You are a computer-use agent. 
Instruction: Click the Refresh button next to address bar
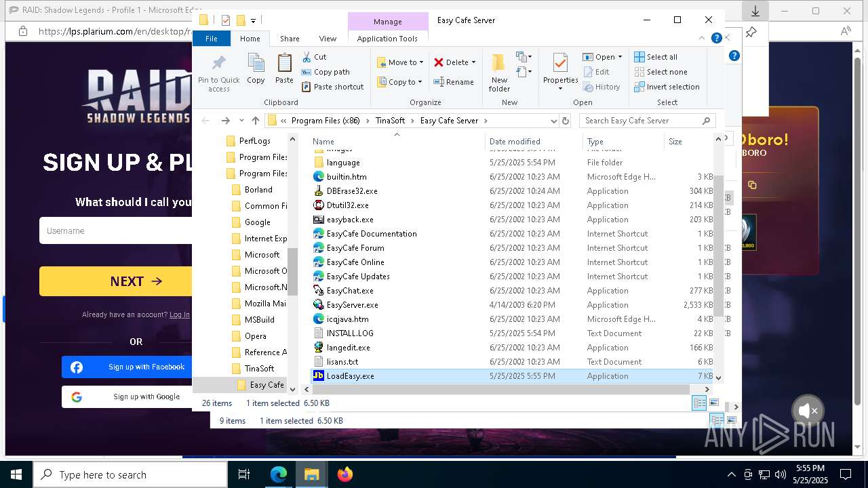coord(566,121)
